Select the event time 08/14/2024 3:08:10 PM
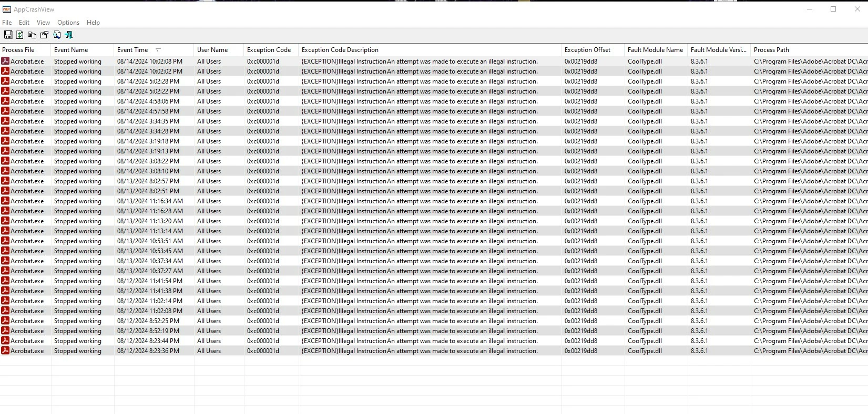Screen dimensions: 868x414 [148, 171]
